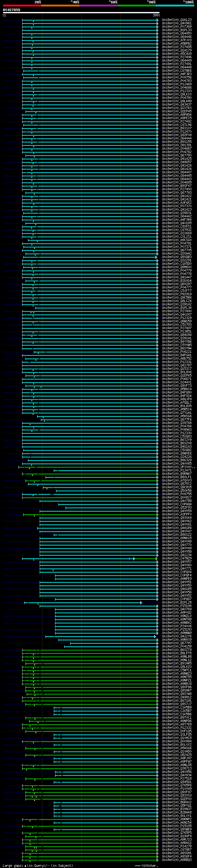Select the UniRef100_Q1EP45 label

tap(177, 111)
